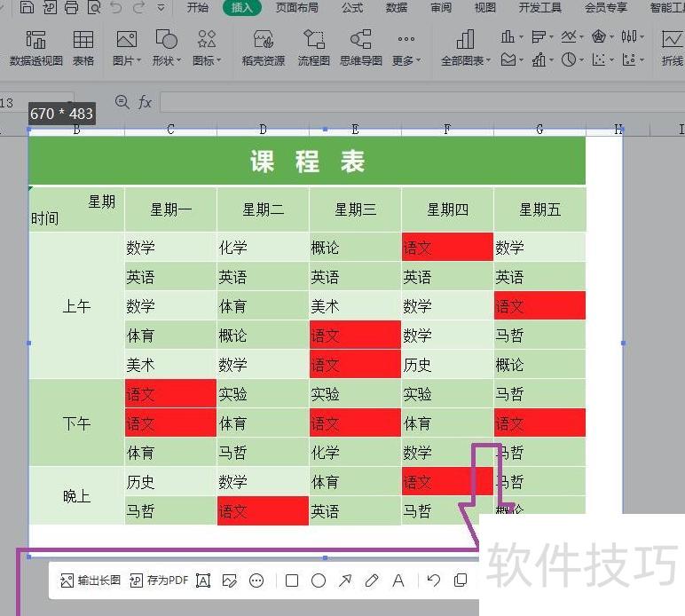
Task: Select the arrow annotation tool
Action: point(345,580)
